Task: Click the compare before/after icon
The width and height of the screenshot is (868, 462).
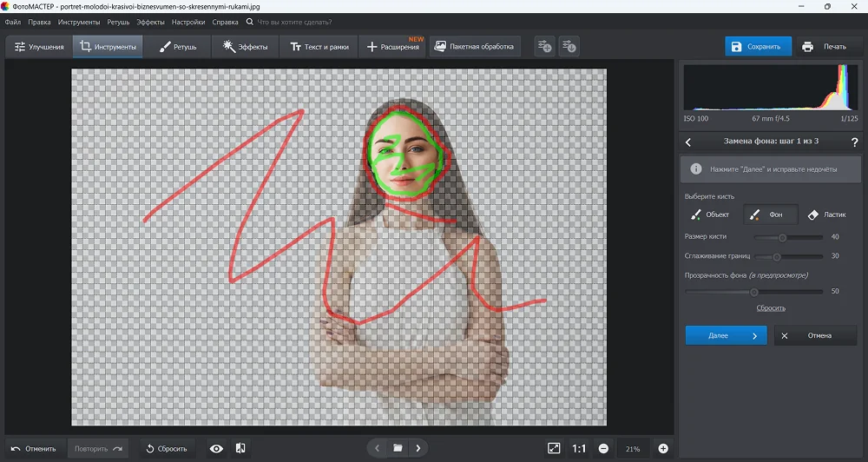Action: pyautogui.click(x=240, y=448)
